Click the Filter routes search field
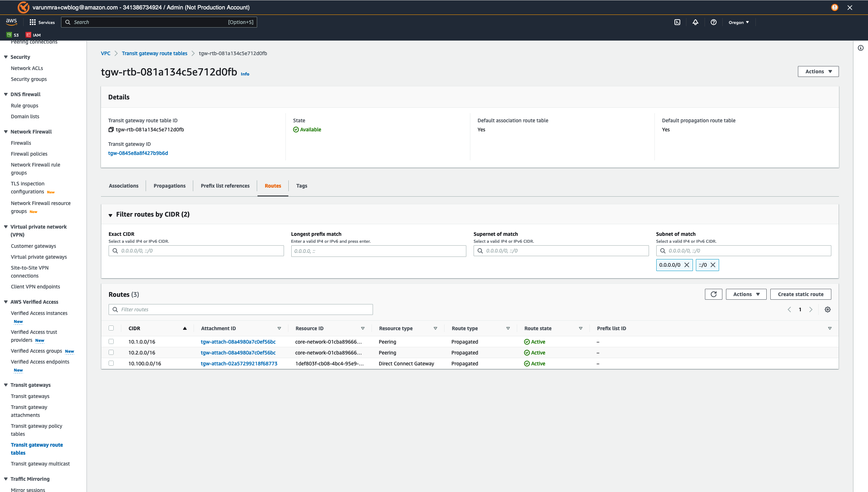 (x=240, y=309)
